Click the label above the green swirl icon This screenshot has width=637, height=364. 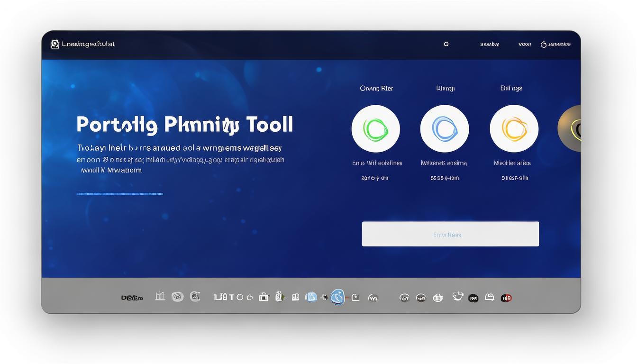pyautogui.click(x=376, y=88)
